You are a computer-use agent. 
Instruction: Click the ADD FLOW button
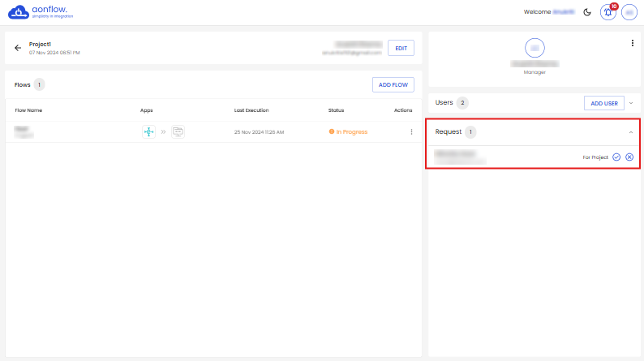[393, 84]
